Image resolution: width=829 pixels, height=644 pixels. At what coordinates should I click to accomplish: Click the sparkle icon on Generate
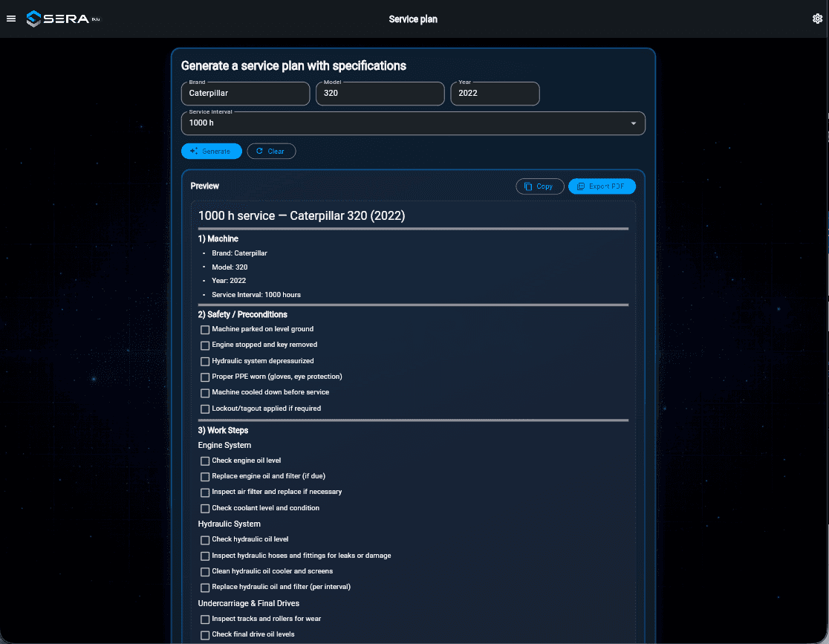(x=192, y=151)
